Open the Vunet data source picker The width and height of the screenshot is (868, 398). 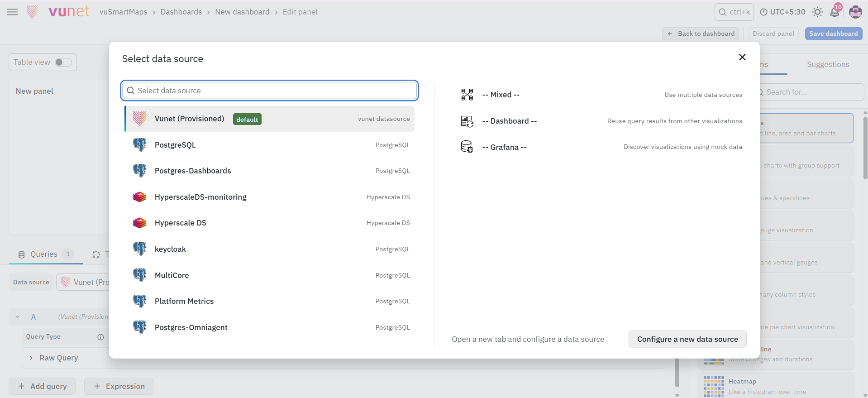point(84,282)
